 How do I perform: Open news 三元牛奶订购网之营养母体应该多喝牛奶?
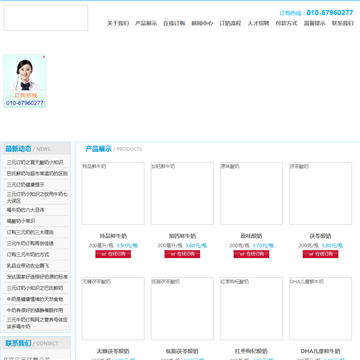pyautogui.click(x=37, y=323)
